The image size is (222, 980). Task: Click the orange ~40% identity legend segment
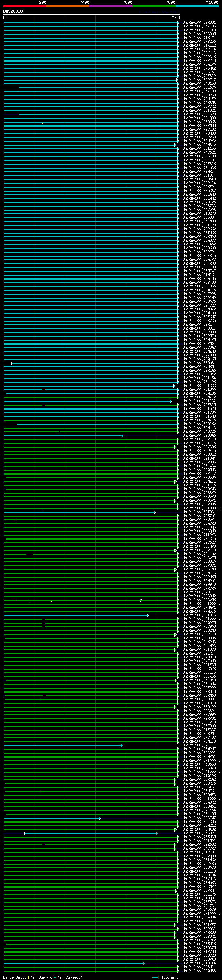[68, 6]
